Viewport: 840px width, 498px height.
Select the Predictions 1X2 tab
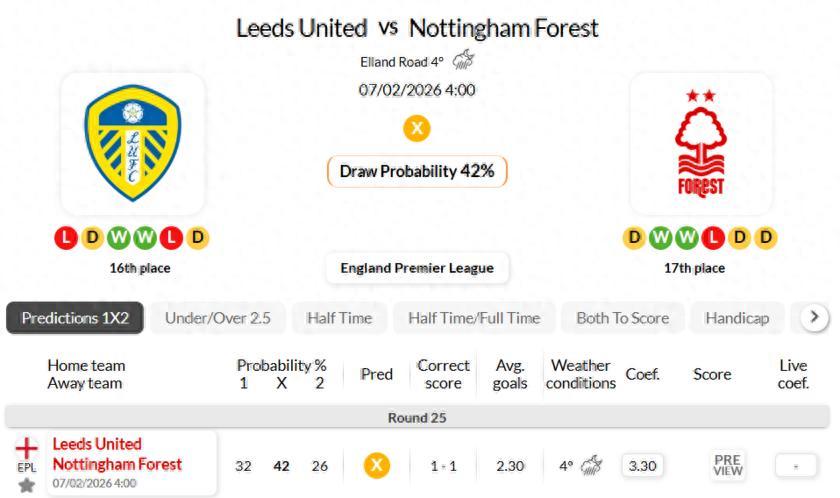coord(76,318)
